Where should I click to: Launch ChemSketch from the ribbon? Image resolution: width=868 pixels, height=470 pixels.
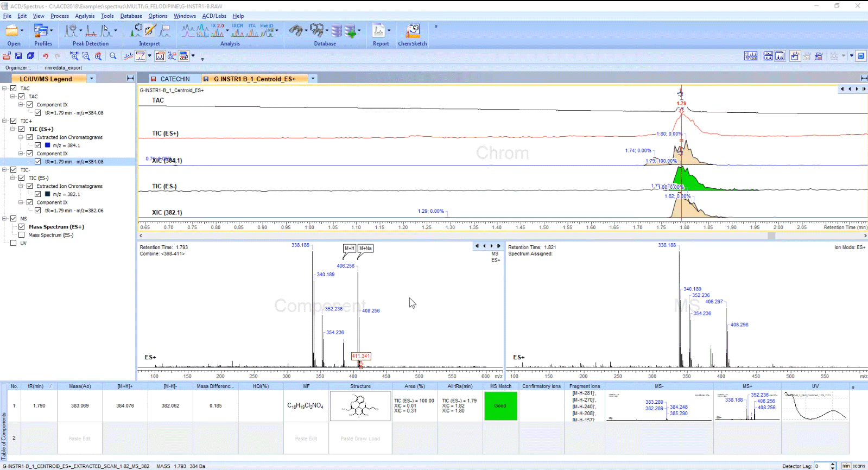(413, 31)
